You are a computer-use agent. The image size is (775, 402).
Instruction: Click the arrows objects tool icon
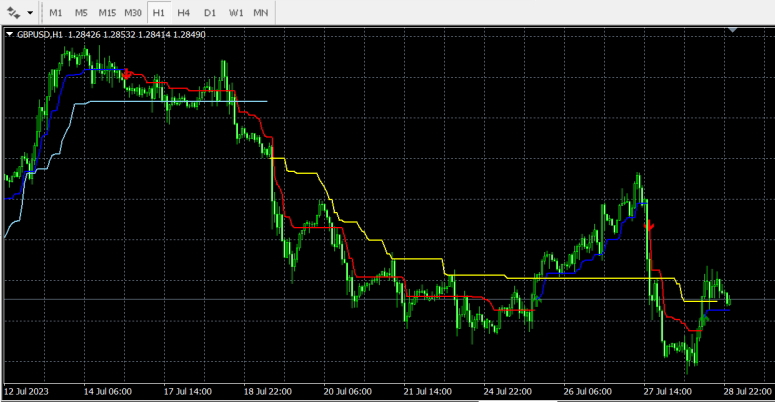[x=15, y=13]
